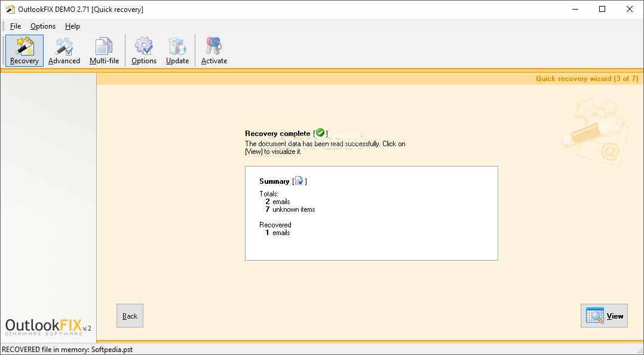The image size is (644, 355).
Task: Close the OutlookFIX window
Action: (629, 9)
